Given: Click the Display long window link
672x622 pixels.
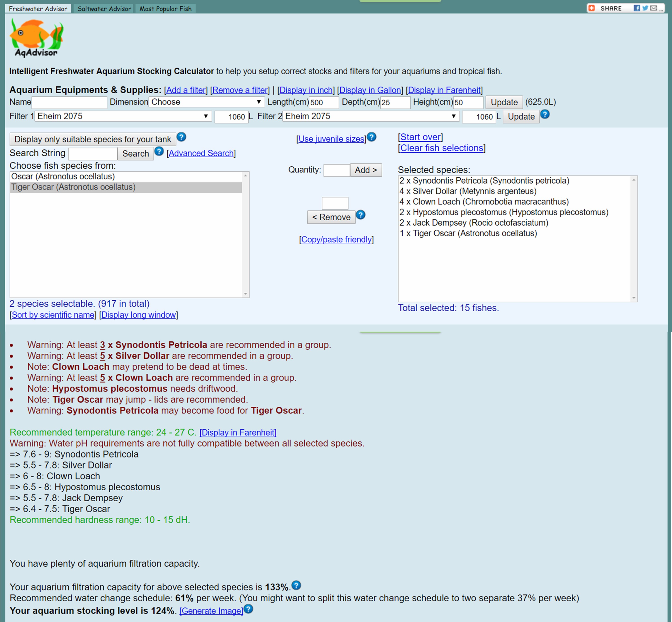Looking at the screenshot, I should (139, 315).
